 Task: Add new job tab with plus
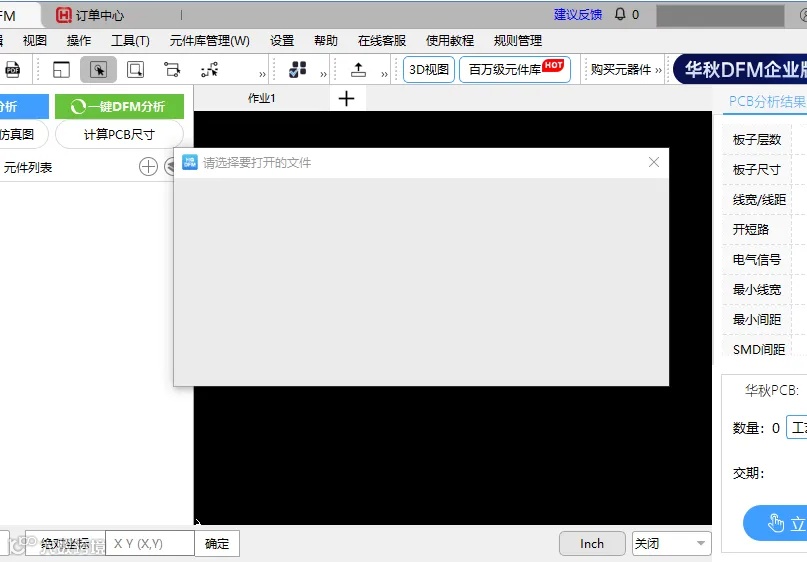pyautogui.click(x=346, y=98)
